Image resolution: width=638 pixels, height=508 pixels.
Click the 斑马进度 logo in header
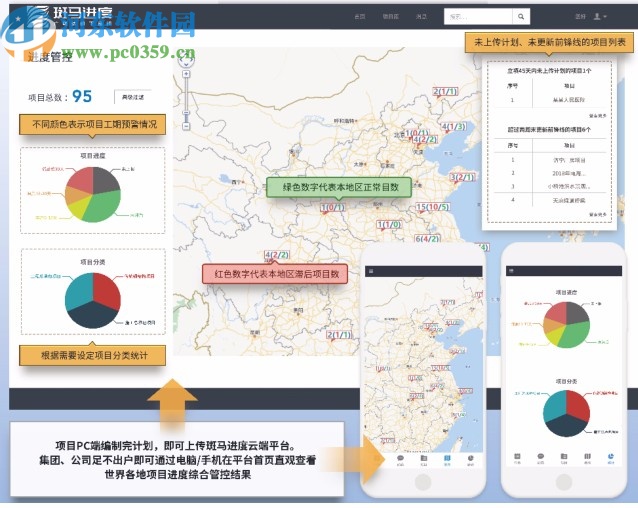(x=69, y=15)
